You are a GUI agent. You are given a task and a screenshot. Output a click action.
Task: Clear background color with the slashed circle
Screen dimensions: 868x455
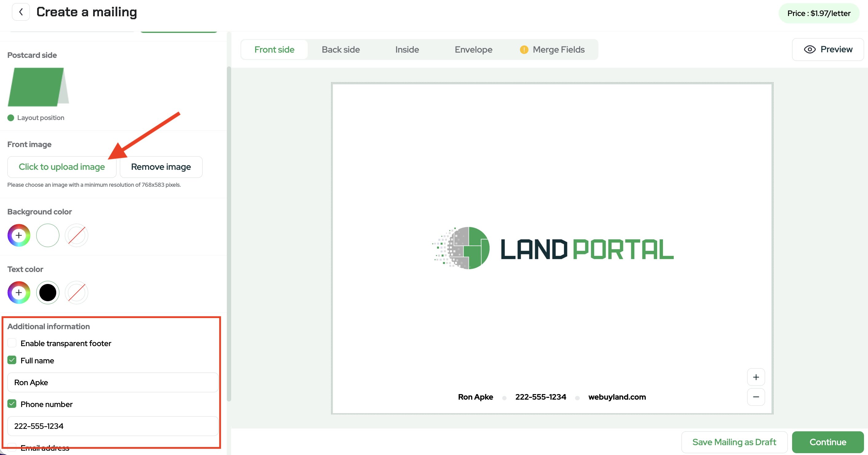coord(77,235)
